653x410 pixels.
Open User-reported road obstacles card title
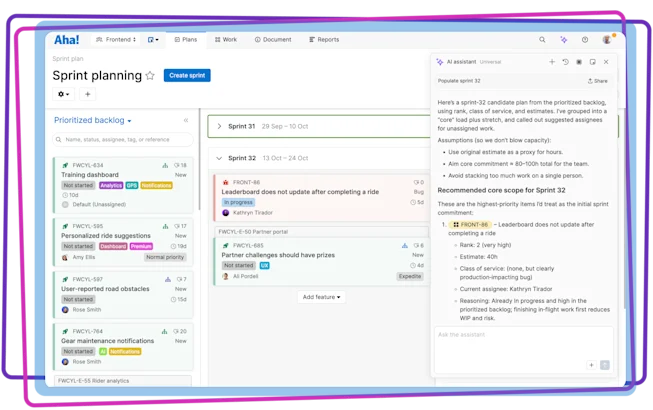click(x=105, y=289)
